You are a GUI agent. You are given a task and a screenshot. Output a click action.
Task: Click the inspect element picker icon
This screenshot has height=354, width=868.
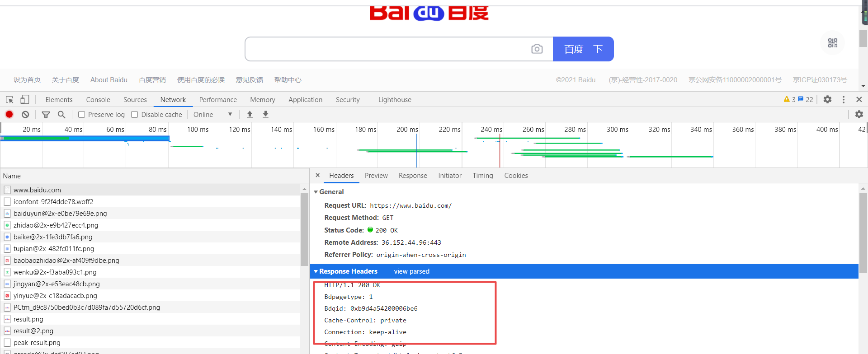(x=9, y=99)
